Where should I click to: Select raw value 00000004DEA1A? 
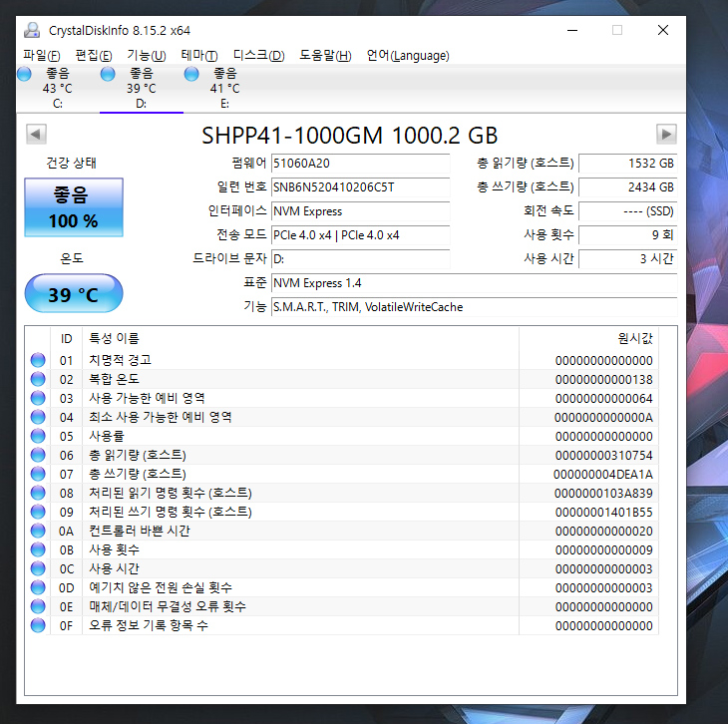603,474
